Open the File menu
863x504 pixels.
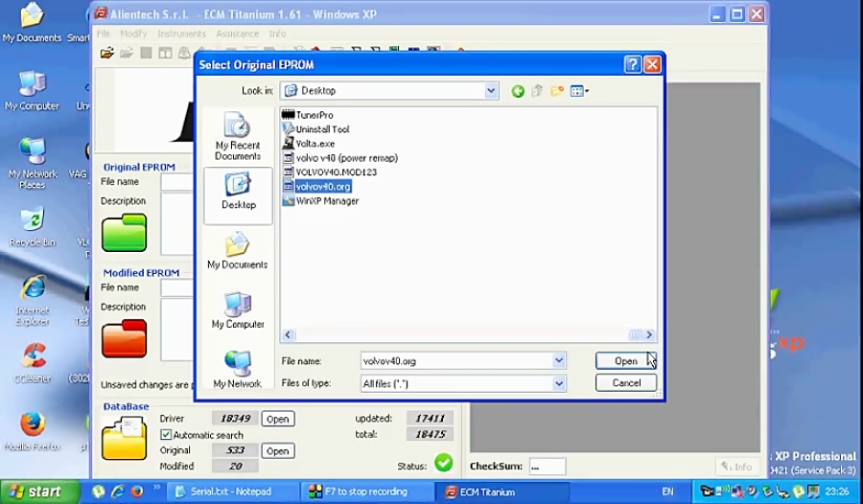104,34
